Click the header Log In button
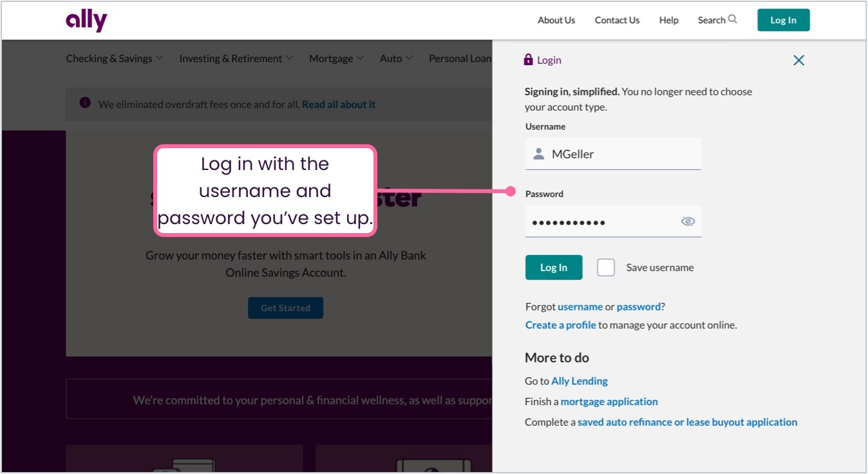 coord(784,20)
